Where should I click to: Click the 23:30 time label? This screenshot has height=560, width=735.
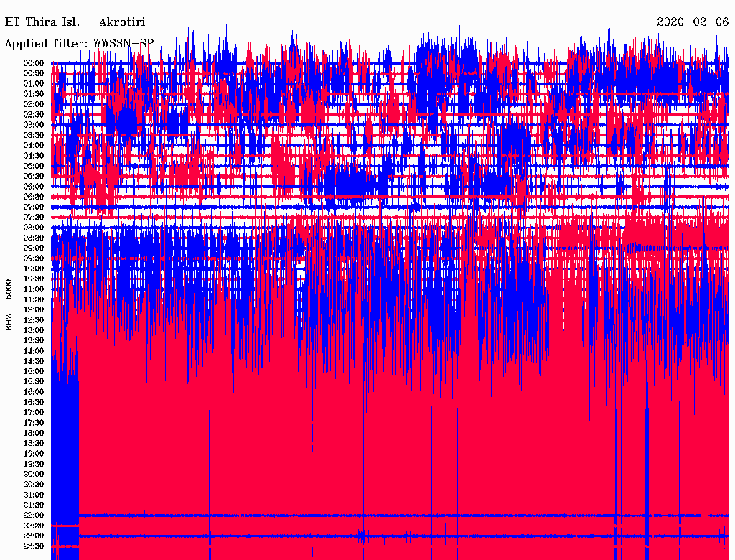[34, 546]
